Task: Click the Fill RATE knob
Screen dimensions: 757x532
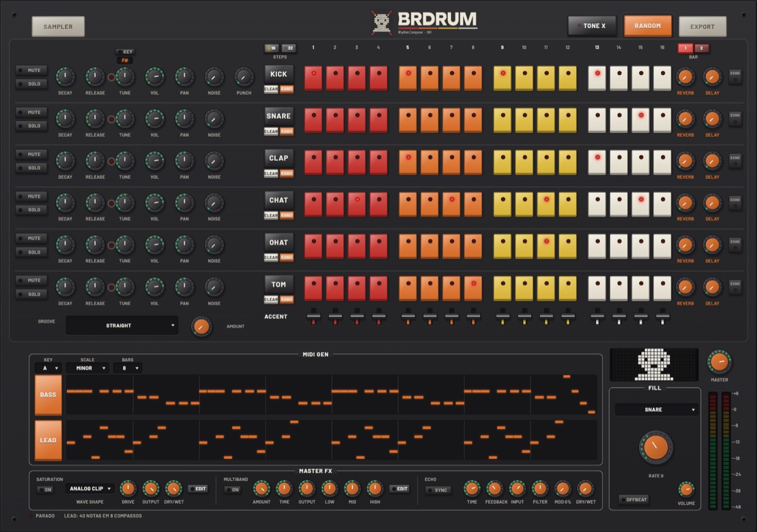Action: pyautogui.click(x=655, y=447)
